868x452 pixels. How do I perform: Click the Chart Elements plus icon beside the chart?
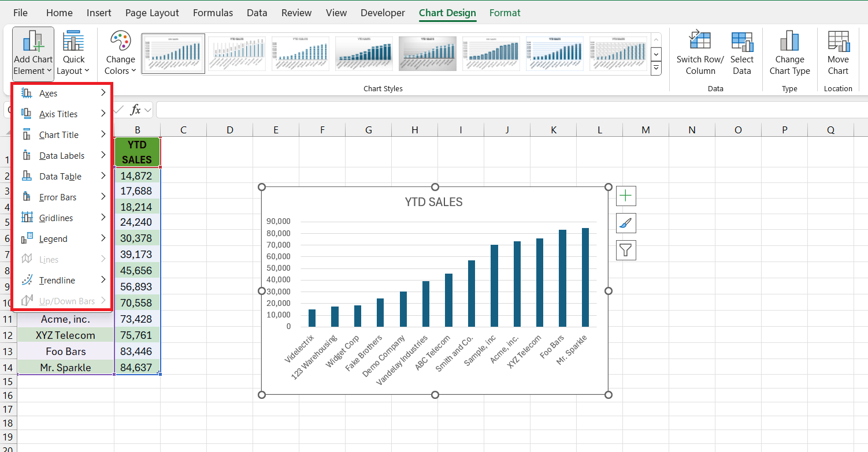coord(626,196)
